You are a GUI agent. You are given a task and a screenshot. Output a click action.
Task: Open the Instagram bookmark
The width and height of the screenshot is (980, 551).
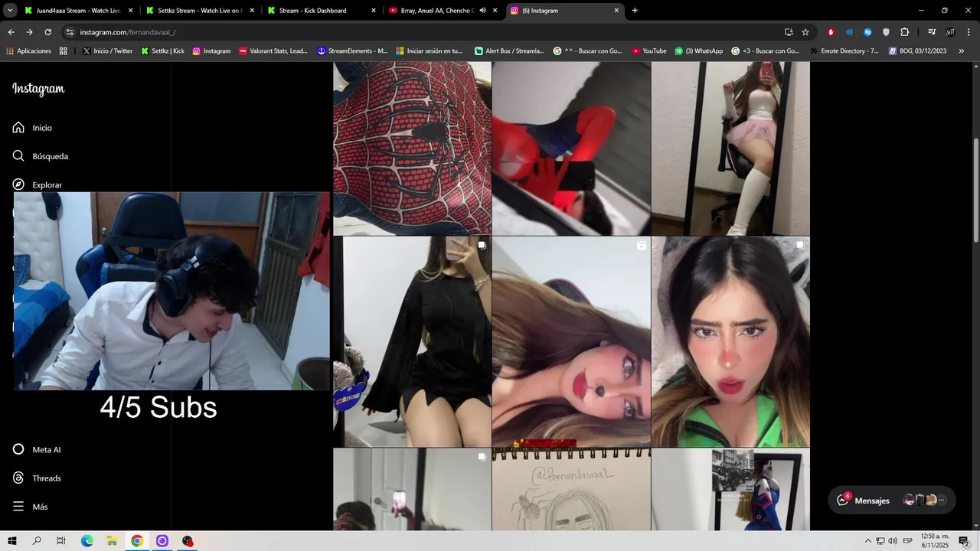[x=211, y=51]
